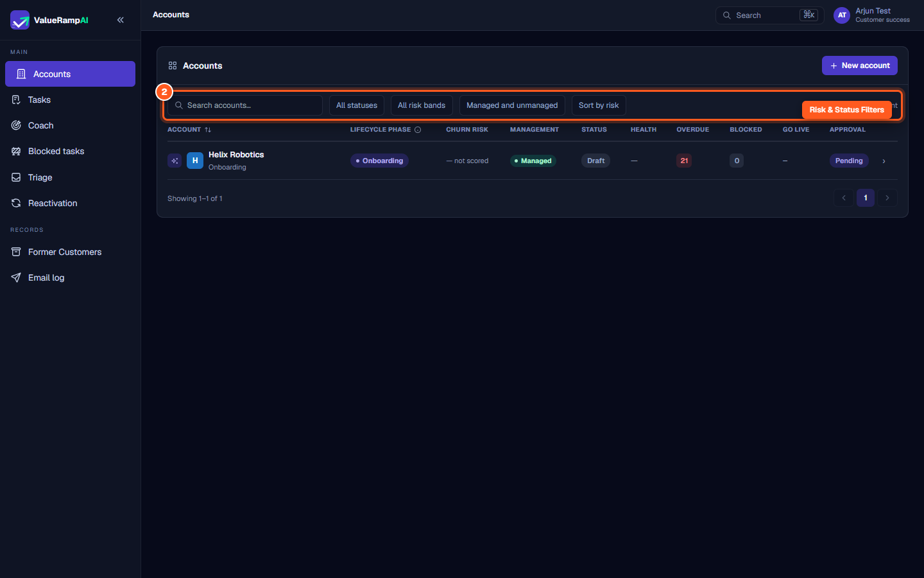Go to next page arrow
Viewport: 924px width, 578px height.
tap(887, 198)
